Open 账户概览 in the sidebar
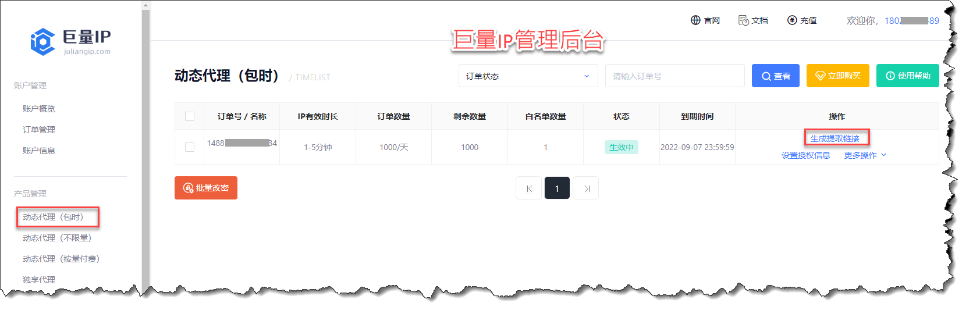The height and width of the screenshot is (310, 980). click(39, 109)
